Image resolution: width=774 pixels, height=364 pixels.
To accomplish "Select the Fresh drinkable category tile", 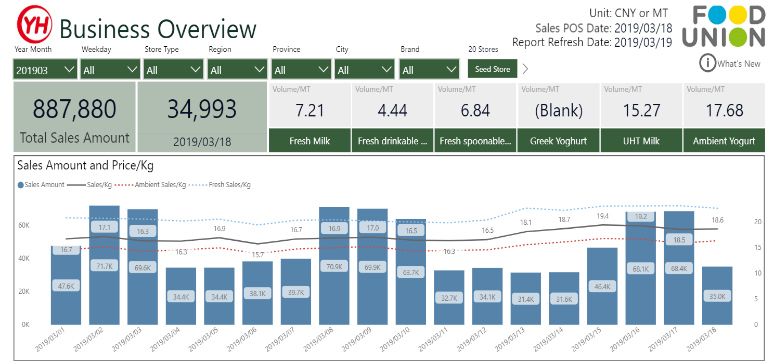I will coord(392,141).
